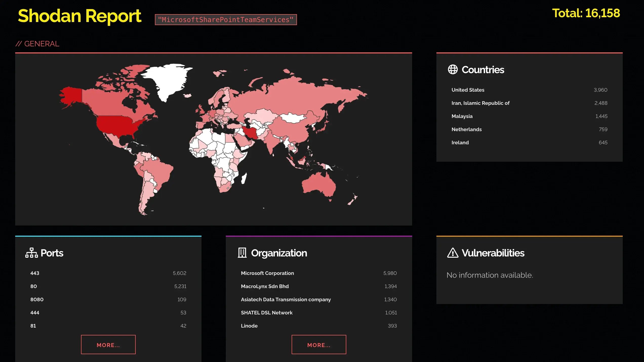Select the Microsoft Corporation organization row
Image resolution: width=644 pixels, height=362 pixels.
[x=319, y=273]
